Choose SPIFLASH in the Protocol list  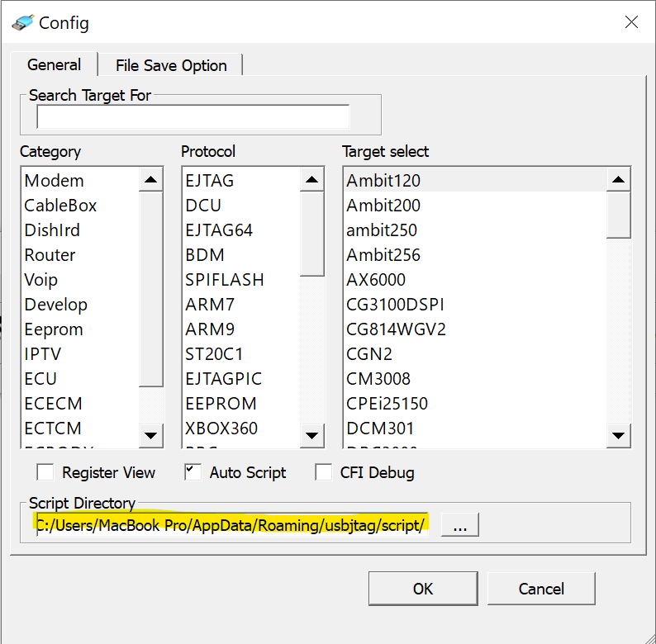pyautogui.click(x=224, y=280)
